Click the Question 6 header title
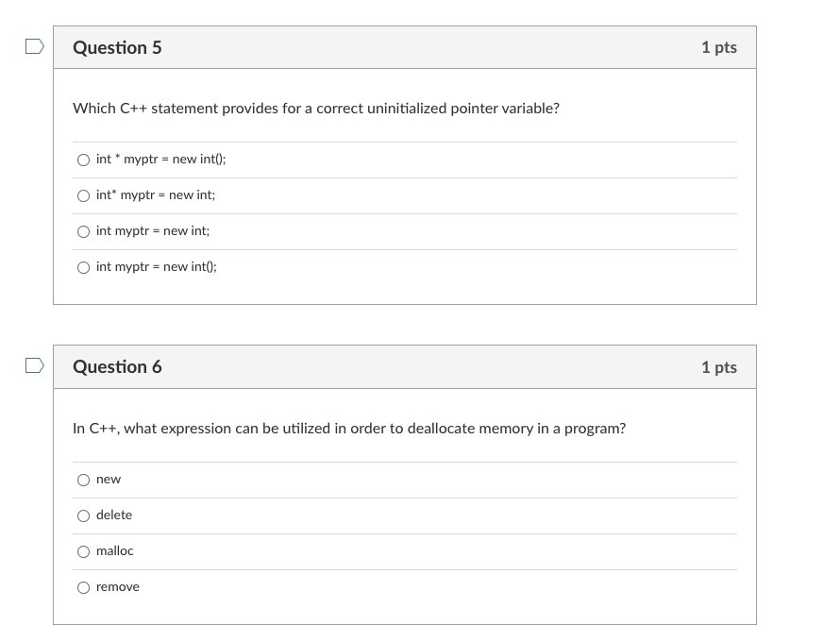Viewport: 840px width, 642px height. (117, 367)
